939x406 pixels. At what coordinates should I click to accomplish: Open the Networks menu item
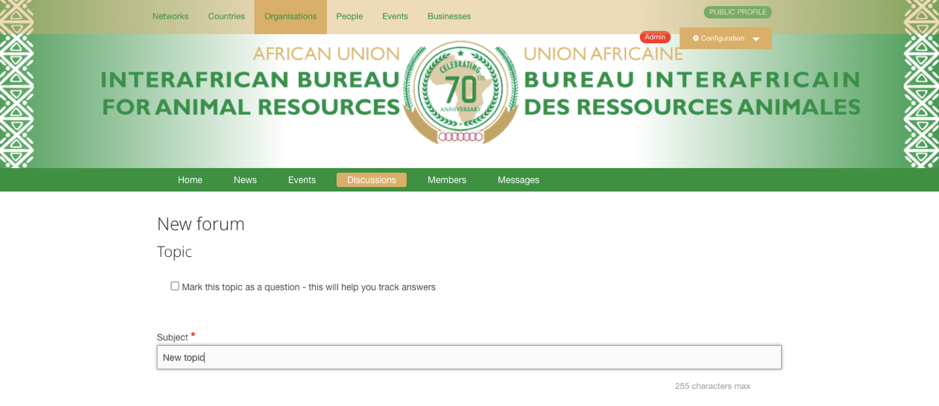click(x=170, y=16)
